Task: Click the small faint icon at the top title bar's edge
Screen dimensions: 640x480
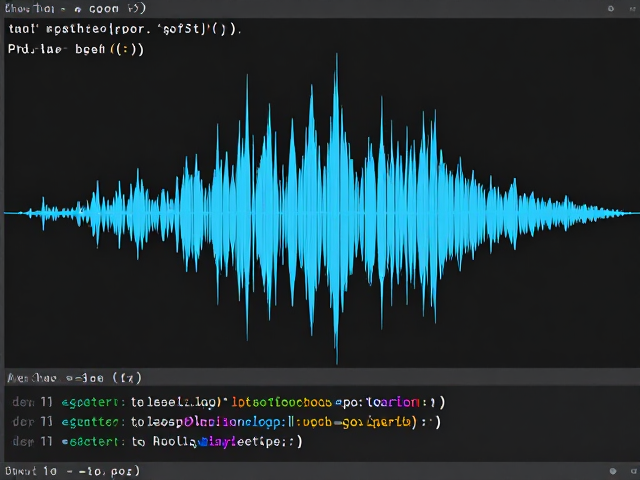Action: click(633, 9)
